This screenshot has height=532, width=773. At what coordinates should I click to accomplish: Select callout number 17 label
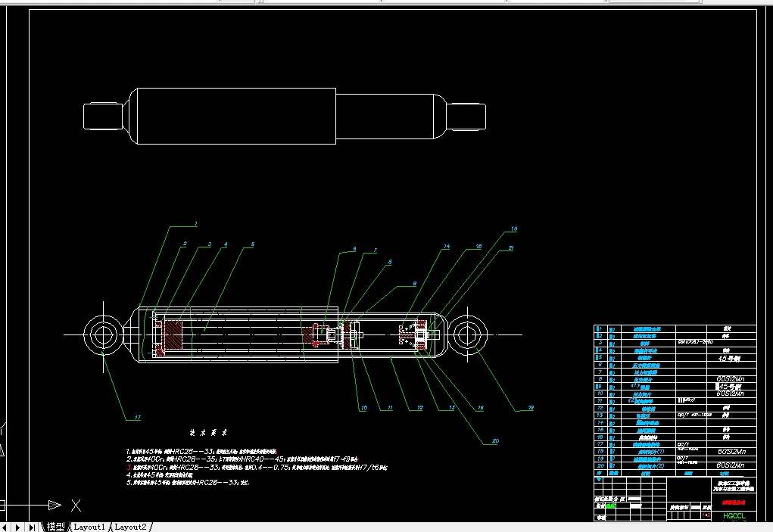138,418
